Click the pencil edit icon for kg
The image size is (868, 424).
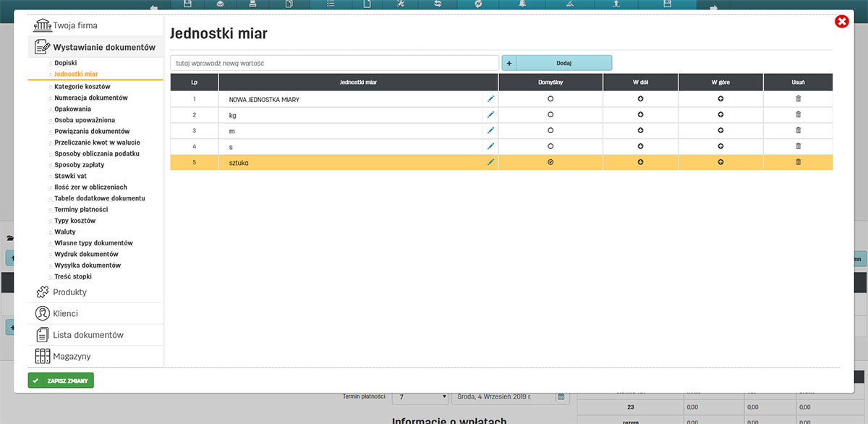[490, 114]
